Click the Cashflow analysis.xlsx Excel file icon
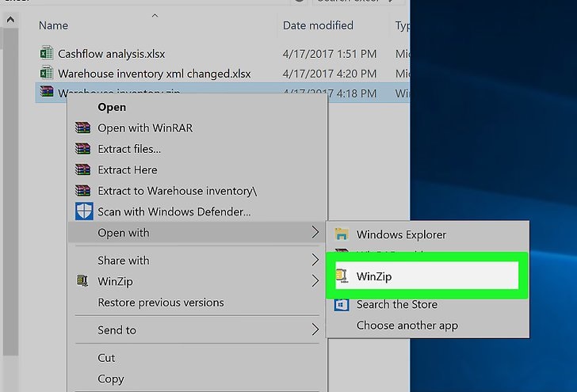The height and width of the screenshot is (392, 577). [46, 53]
